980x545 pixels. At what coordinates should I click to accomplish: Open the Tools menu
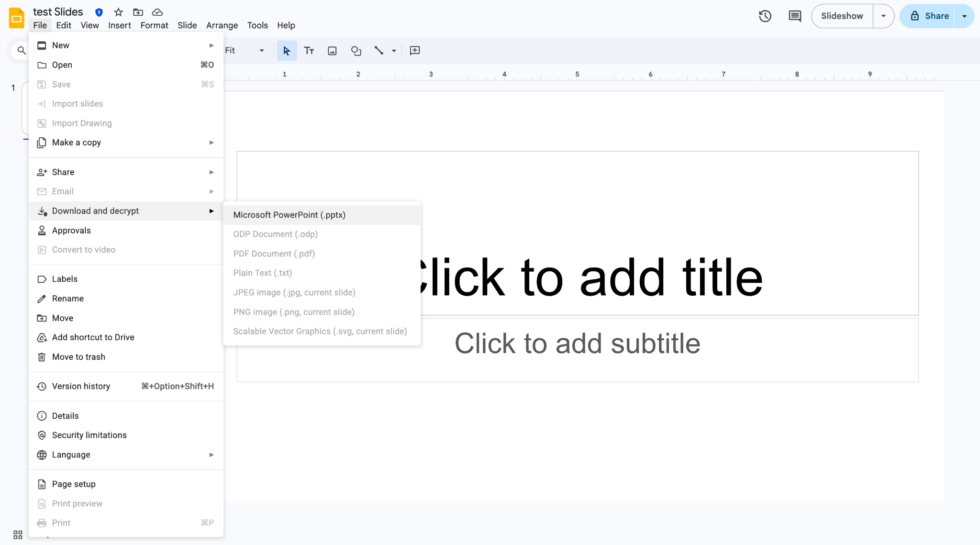257,25
